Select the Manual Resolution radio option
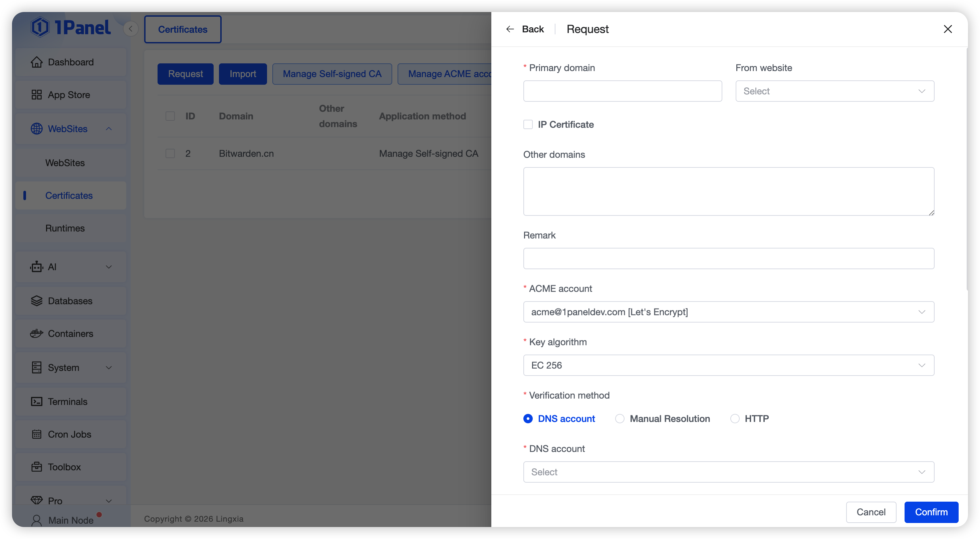Screen dimensions: 980x539 (620, 419)
